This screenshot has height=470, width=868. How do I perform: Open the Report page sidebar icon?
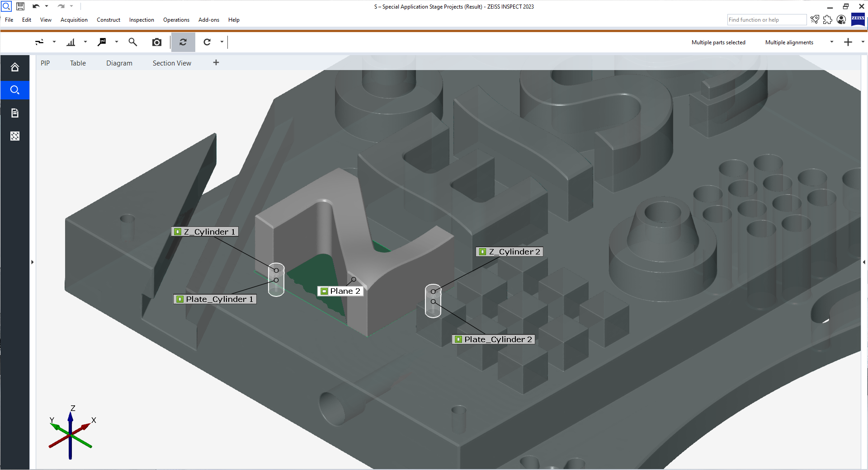tap(15, 113)
